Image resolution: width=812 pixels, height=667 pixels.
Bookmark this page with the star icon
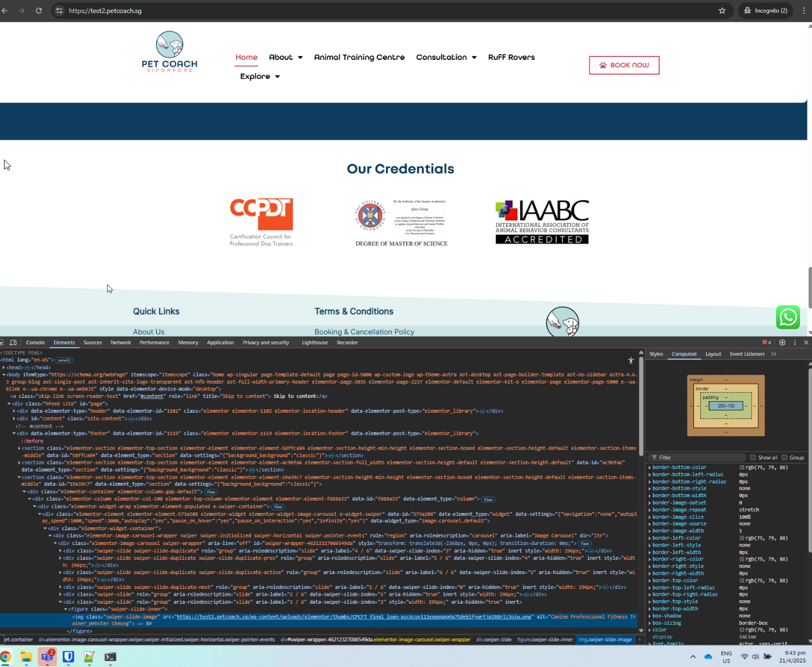pos(722,11)
